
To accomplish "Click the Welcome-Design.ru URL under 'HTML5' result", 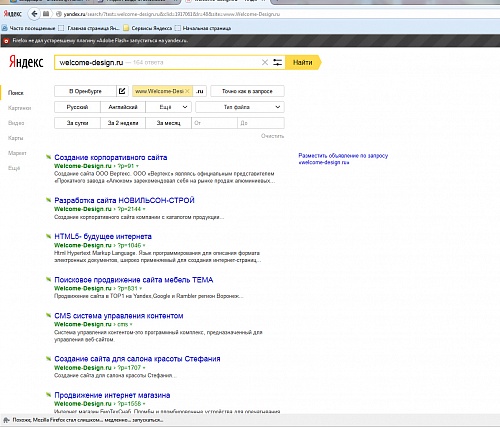I will pyautogui.click(x=83, y=245).
